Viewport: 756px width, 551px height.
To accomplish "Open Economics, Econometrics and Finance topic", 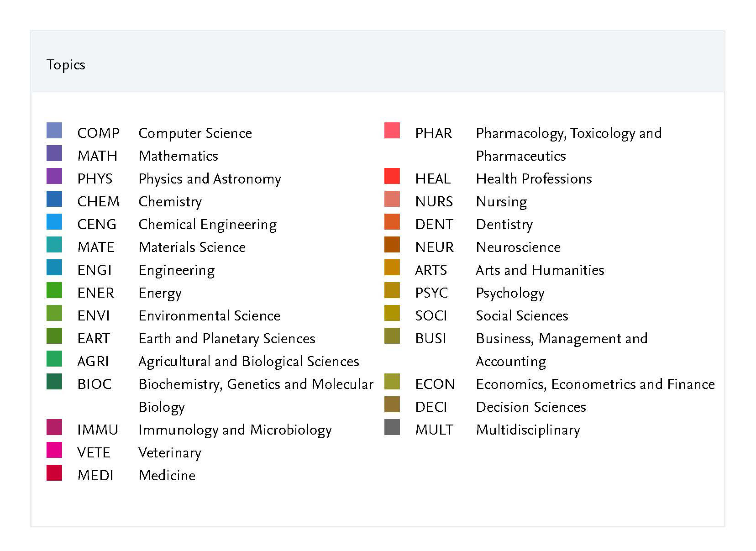I will coord(595,384).
